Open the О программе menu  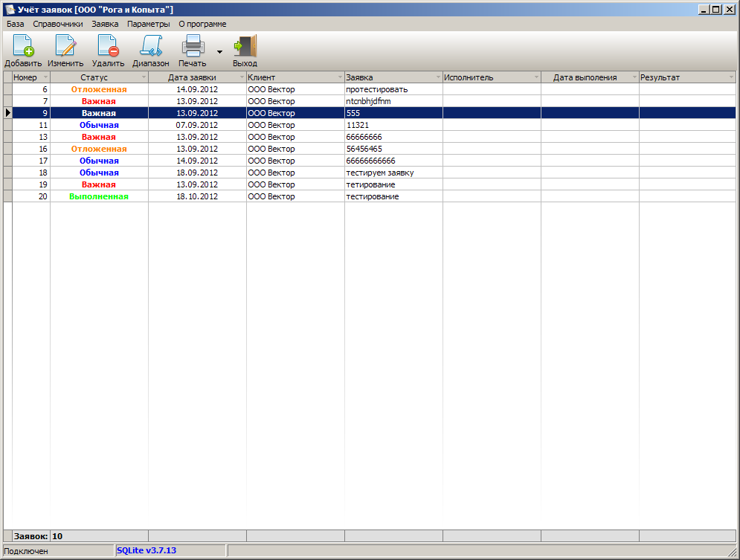tap(202, 24)
